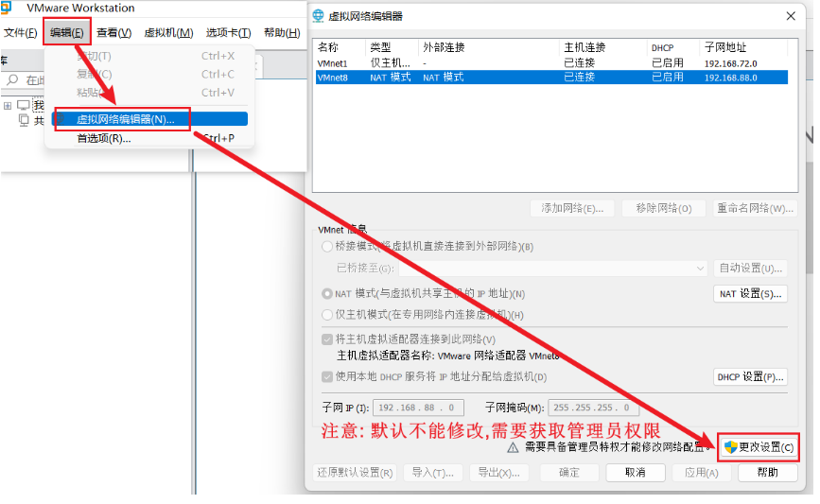Screen dimensions: 820x504
Task: Click the Virtual Network Editor globe icon
Action: point(318,16)
